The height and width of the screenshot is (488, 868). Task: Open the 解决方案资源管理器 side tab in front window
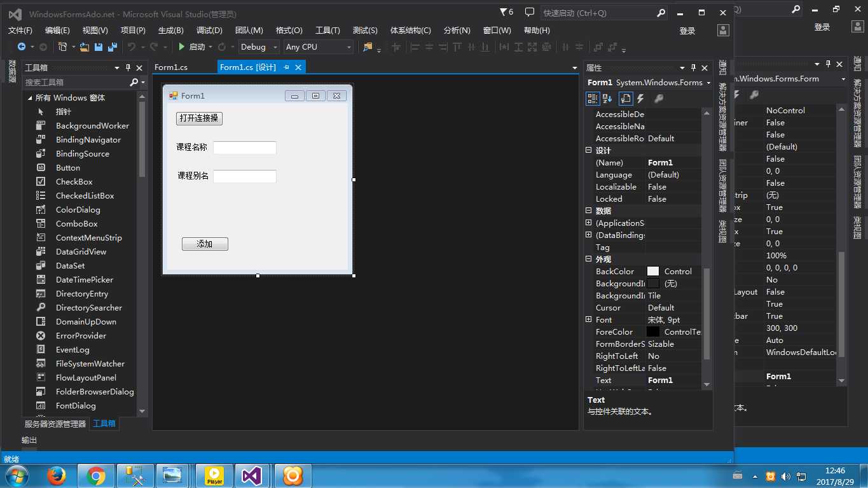click(x=723, y=118)
